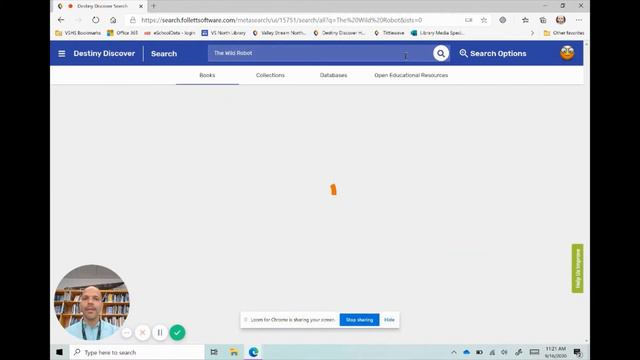
Task: Click the Stop sharing button
Action: [359, 320]
